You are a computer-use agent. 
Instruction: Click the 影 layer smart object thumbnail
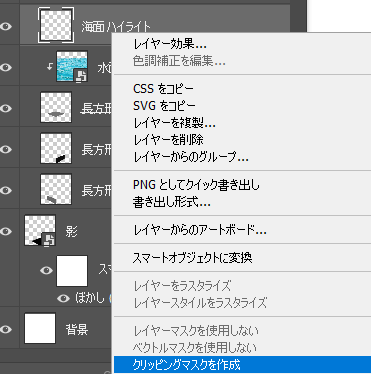click(x=40, y=230)
